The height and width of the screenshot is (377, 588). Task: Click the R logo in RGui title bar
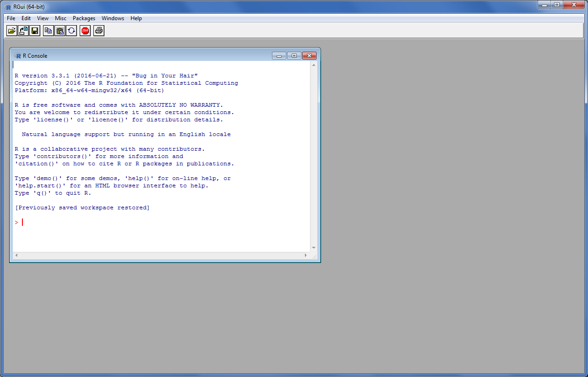pyautogui.click(x=8, y=6)
